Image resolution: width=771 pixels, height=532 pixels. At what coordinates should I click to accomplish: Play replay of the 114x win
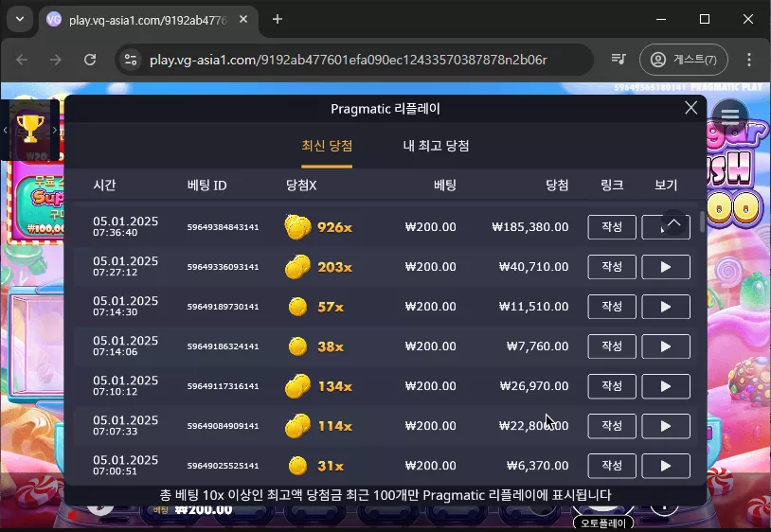666,426
